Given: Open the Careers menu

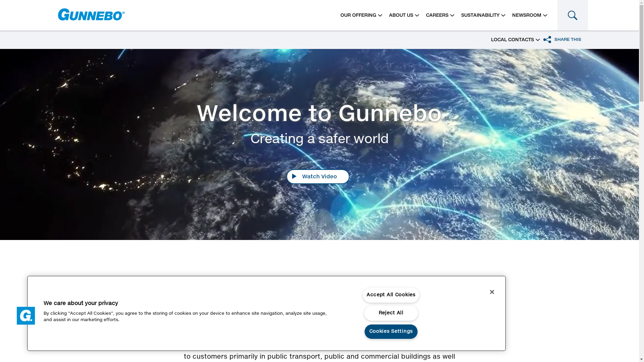Looking at the screenshot, I should click(437, 15).
